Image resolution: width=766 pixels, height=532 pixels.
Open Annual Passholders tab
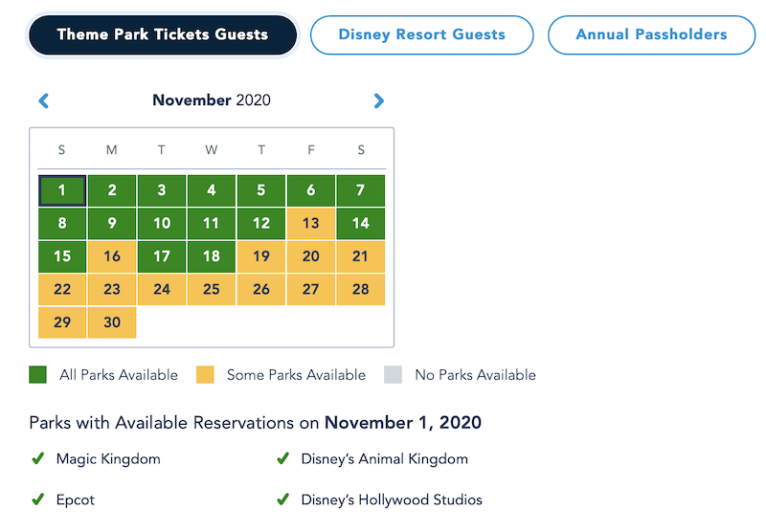point(651,35)
